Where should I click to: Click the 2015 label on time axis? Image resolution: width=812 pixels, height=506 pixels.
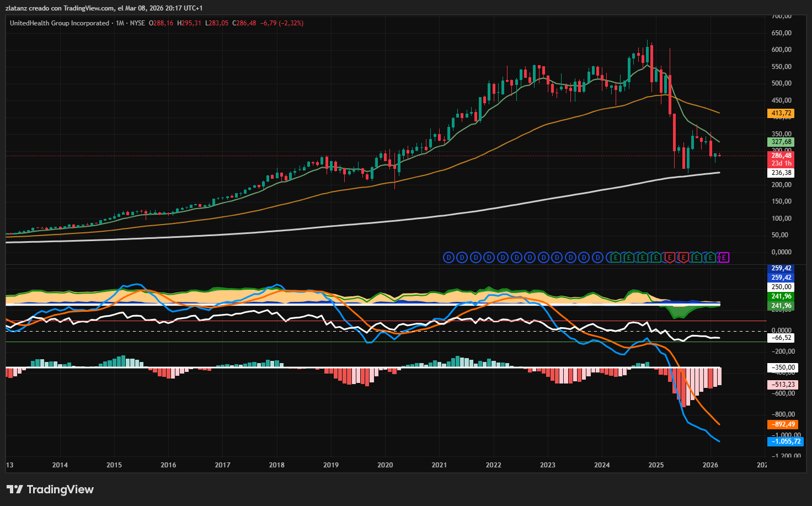[x=114, y=465]
